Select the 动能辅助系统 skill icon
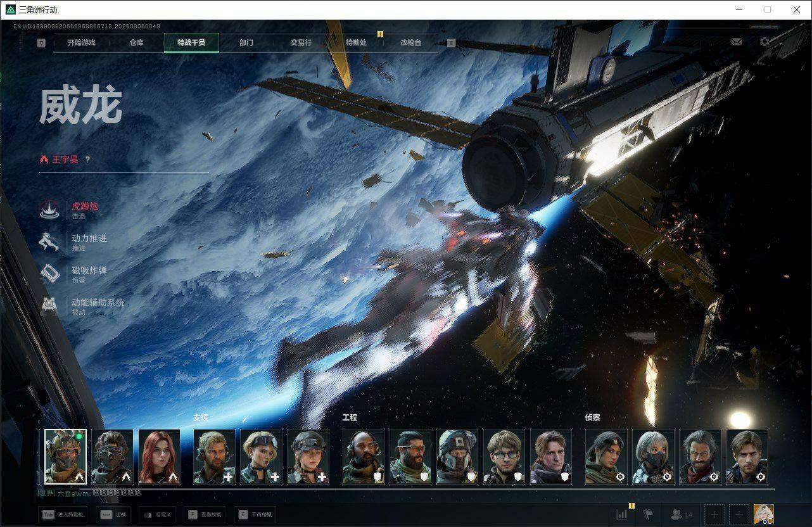The height and width of the screenshot is (527, 812). point(49,306)
